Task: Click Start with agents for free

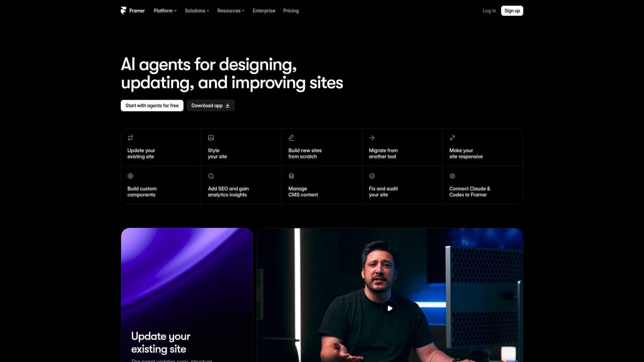Action: [152, 106]
